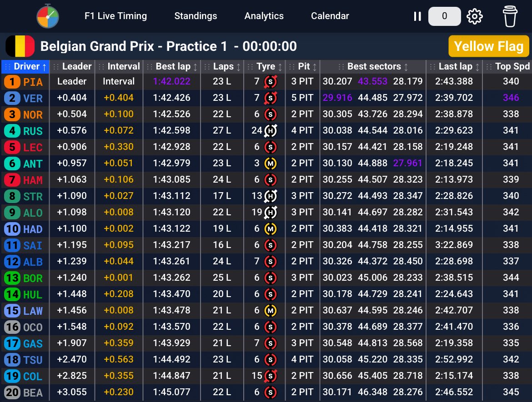This screenshot has height=402, width=532.
Task: Click Colapinto's soft tyre icon
Action: click(x=271, y=376)
